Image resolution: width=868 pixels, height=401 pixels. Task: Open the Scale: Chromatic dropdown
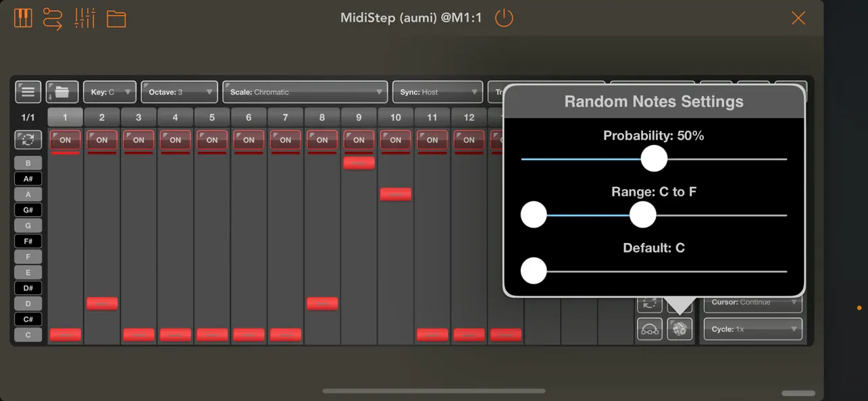tap(305, 92)
